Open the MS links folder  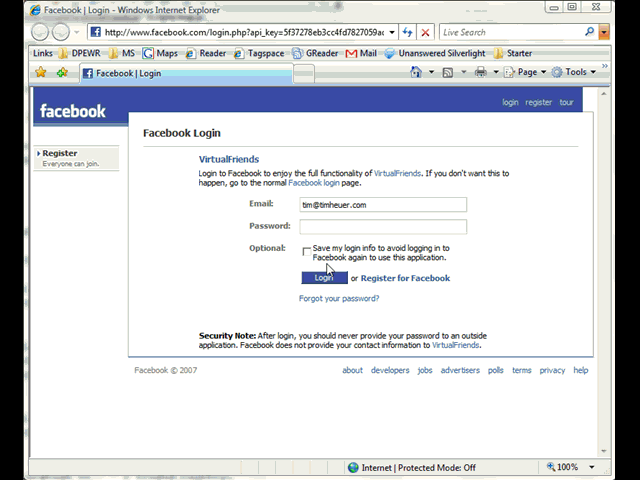point(122,53)
